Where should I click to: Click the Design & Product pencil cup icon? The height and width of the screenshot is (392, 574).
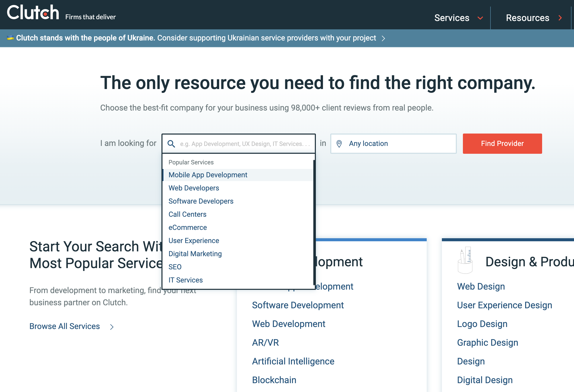coord(465,260)
